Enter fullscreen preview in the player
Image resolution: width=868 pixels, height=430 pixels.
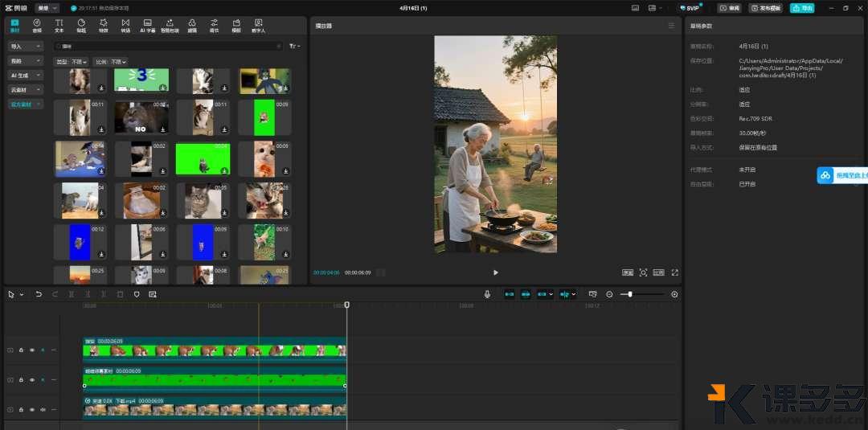point(674,272)
